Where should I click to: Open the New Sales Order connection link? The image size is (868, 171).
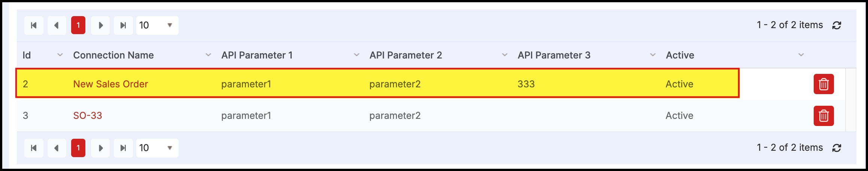[110, 84]
